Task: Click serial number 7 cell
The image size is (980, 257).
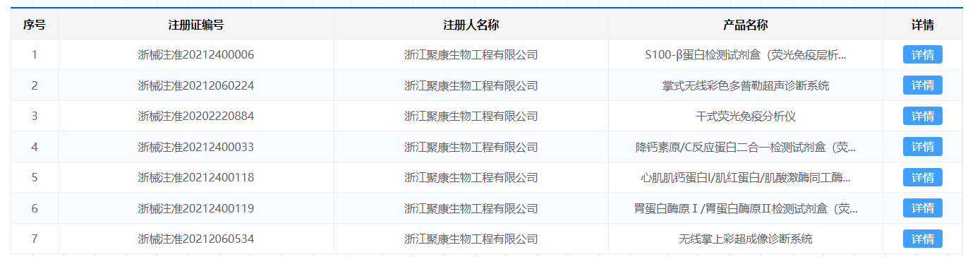Action: 35,239
